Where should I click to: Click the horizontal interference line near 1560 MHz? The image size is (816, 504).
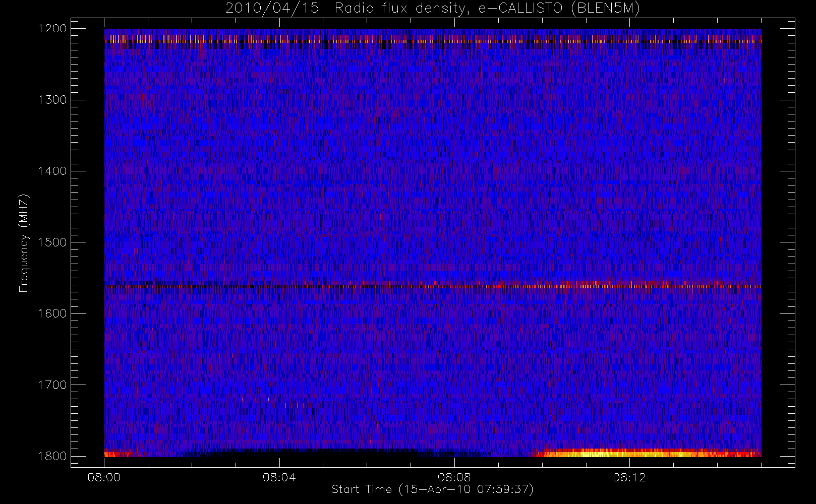coord(433,286)
